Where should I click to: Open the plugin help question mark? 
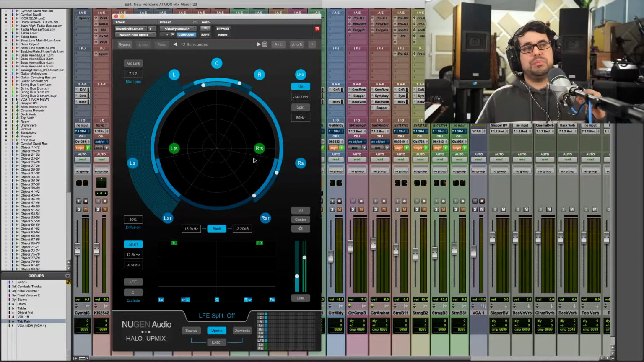point(312,44)
